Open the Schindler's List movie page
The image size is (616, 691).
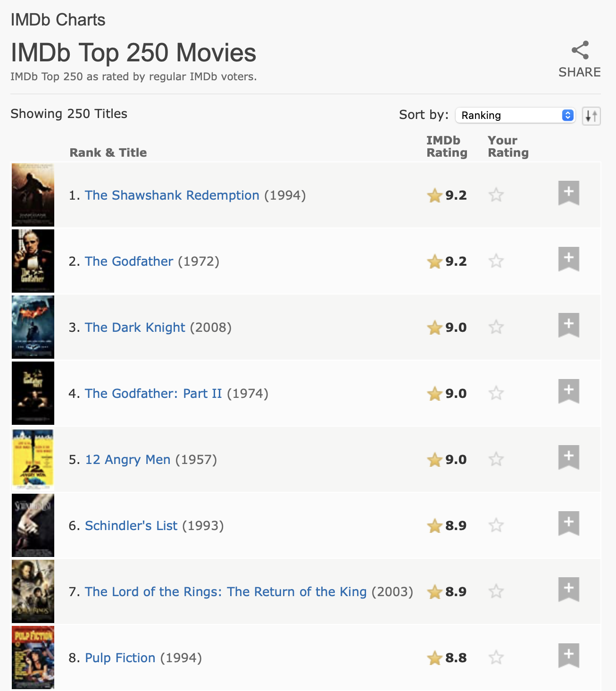(131, 525)
